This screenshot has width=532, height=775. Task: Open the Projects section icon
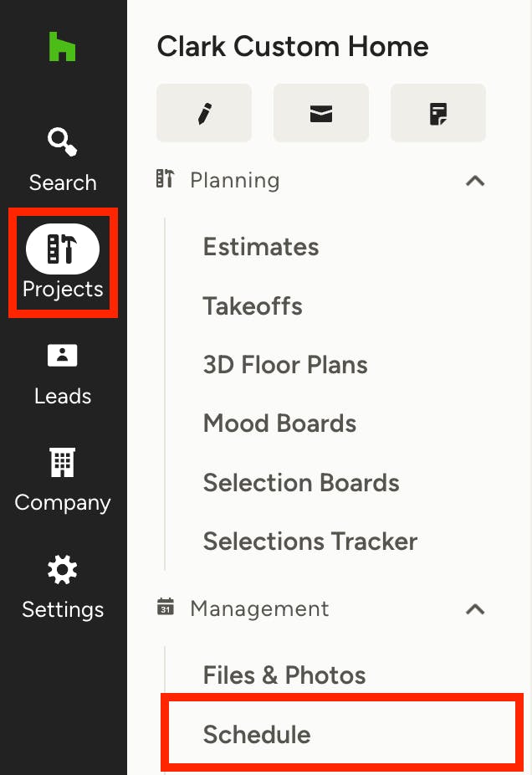pos(63,249)
